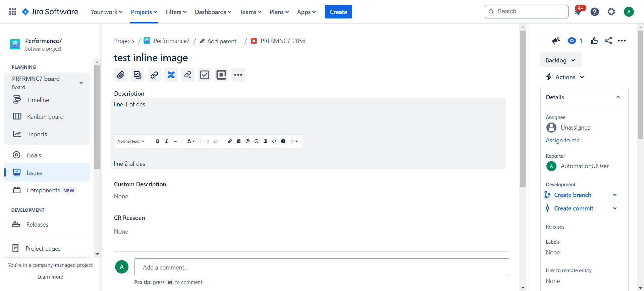Open Normal text style dropdown
This screenshot has width=644, height=291.
(x=131, y=141)
